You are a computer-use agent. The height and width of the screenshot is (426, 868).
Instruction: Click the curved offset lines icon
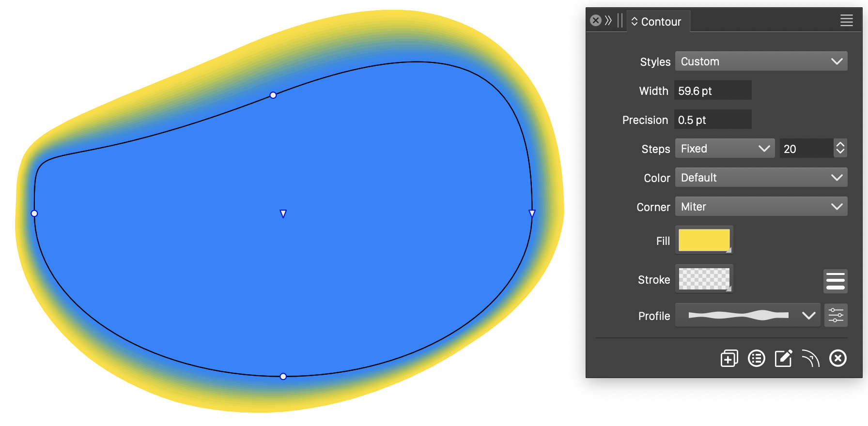point(810,359)
